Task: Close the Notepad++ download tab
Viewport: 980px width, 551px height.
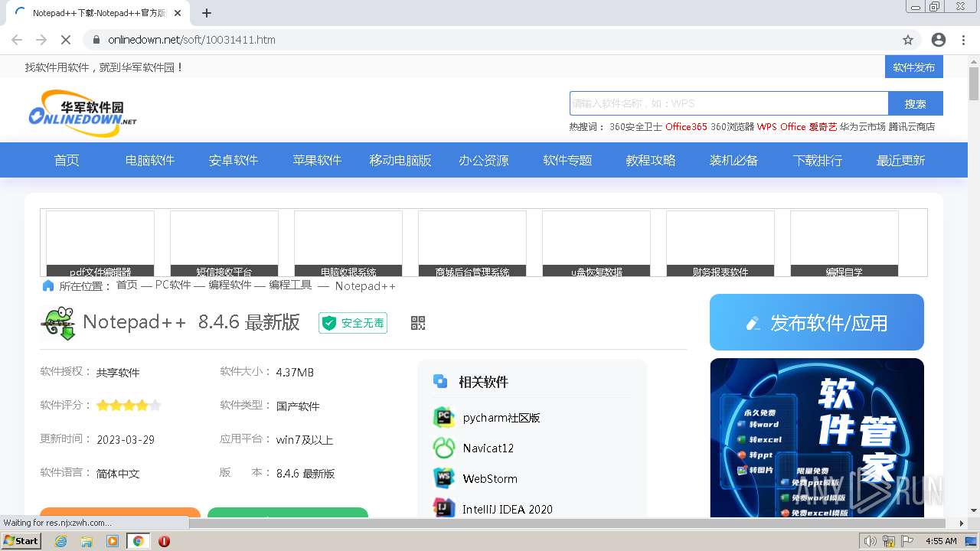Action: click(x=178, y=13)
